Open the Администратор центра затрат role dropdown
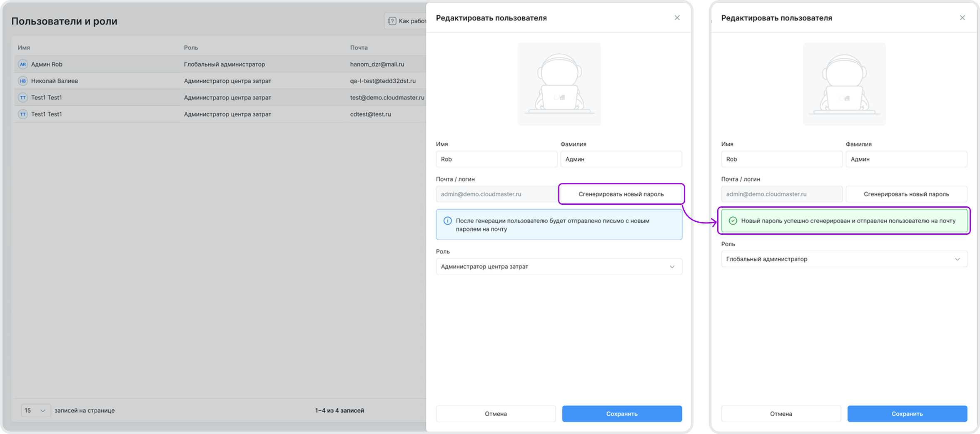Screen dimensions: 980x434 (x=559, y=267)
